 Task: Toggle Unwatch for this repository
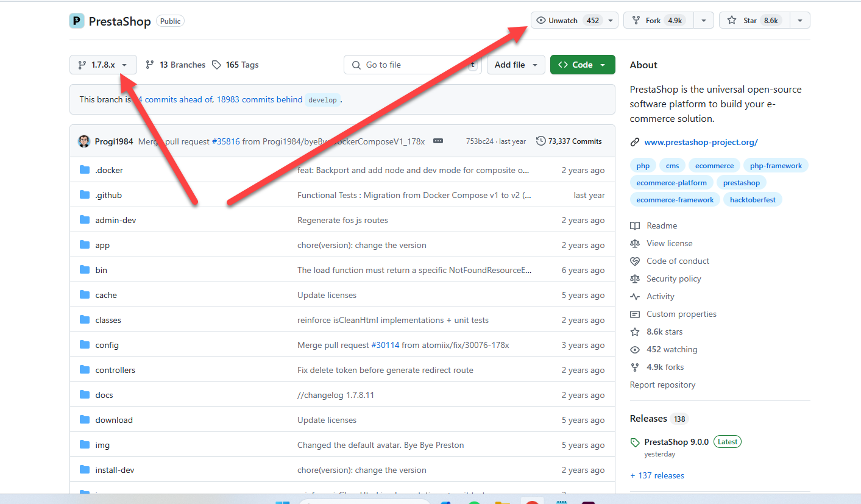(x=566, y=21)
